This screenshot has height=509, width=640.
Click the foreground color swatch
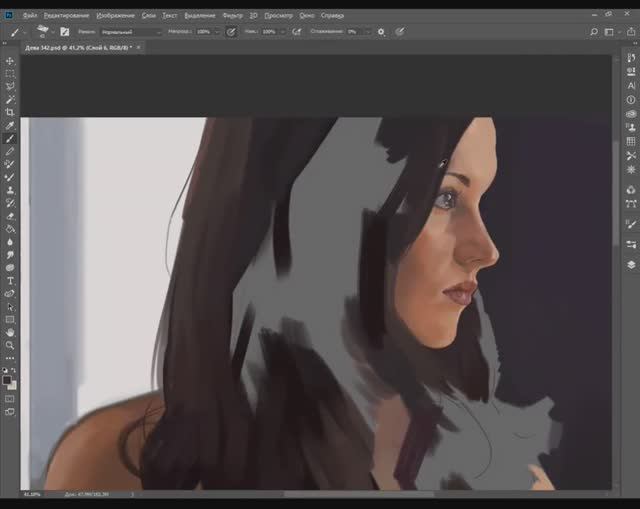7,379
